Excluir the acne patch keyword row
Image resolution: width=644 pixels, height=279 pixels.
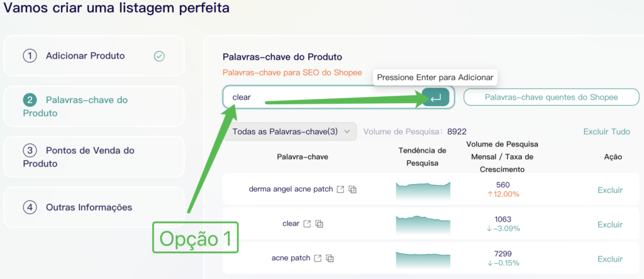click(609, 259)
